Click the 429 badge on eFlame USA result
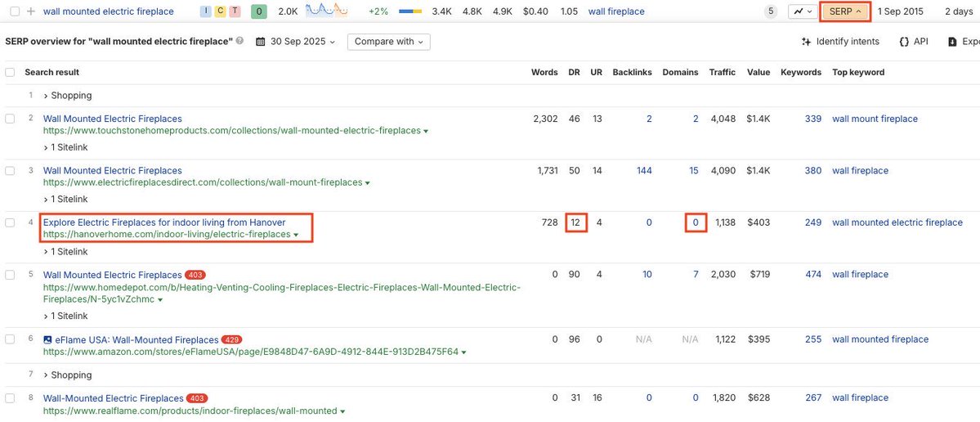 (x=232, y=339)
